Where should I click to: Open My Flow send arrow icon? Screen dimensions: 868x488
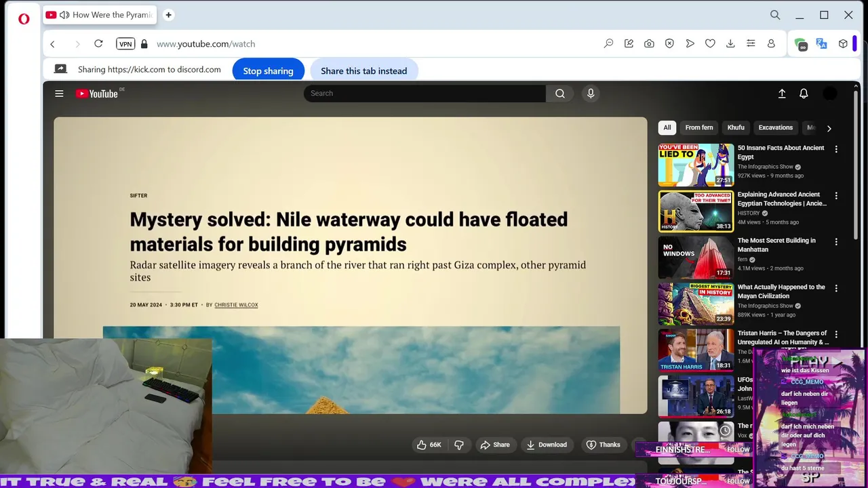(690, 43)
